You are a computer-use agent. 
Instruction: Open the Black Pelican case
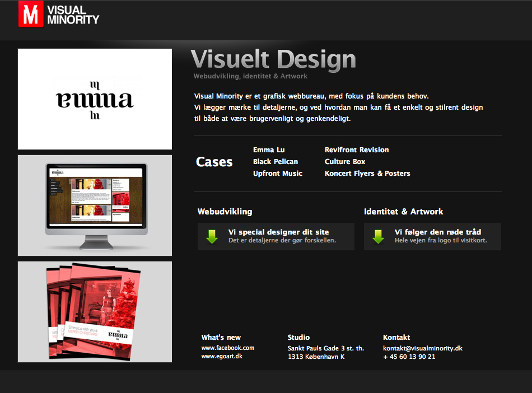click(x=276, y=161)
